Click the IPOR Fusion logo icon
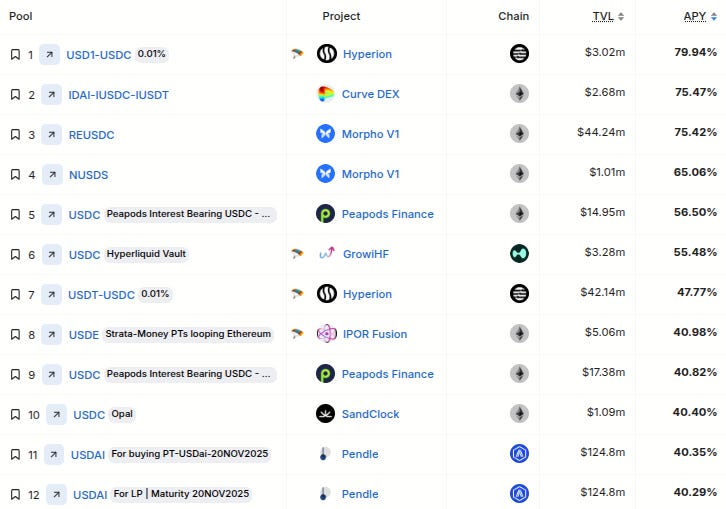 coord(327,334)
